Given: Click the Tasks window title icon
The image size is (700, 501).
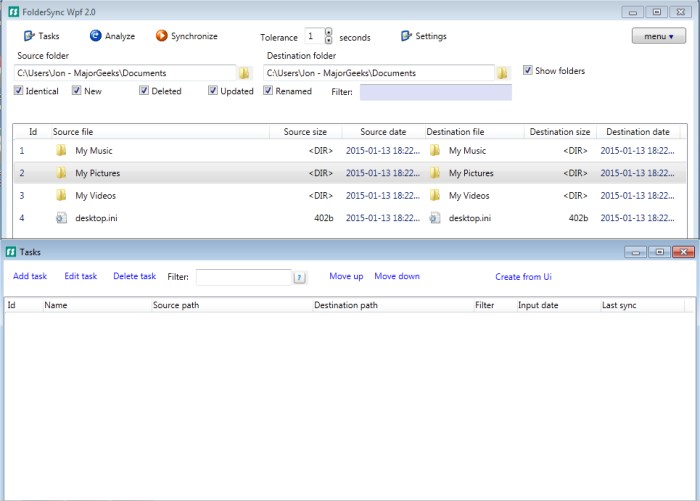Looking at the screenshot, I should click(x=11, y=252).
